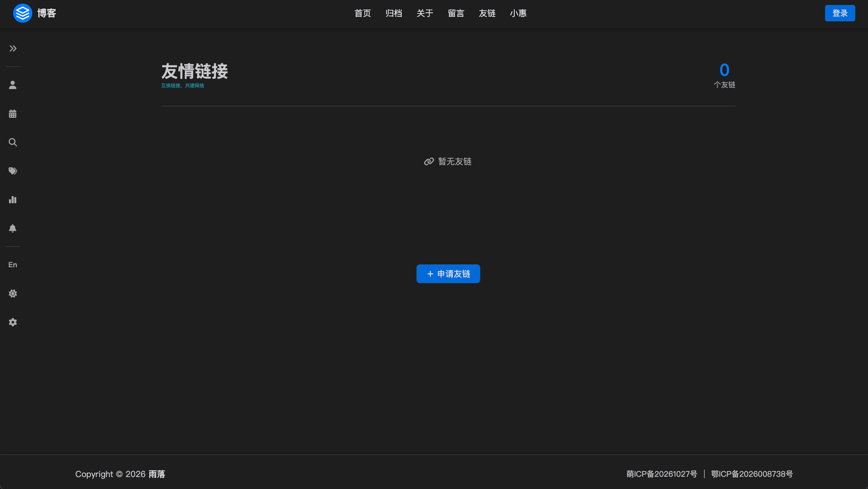Viewport: 868px width, 489px height.
Task: Open the 互换链接，共建网络 link
Action: pyautogui.click(x=183, y=85)
